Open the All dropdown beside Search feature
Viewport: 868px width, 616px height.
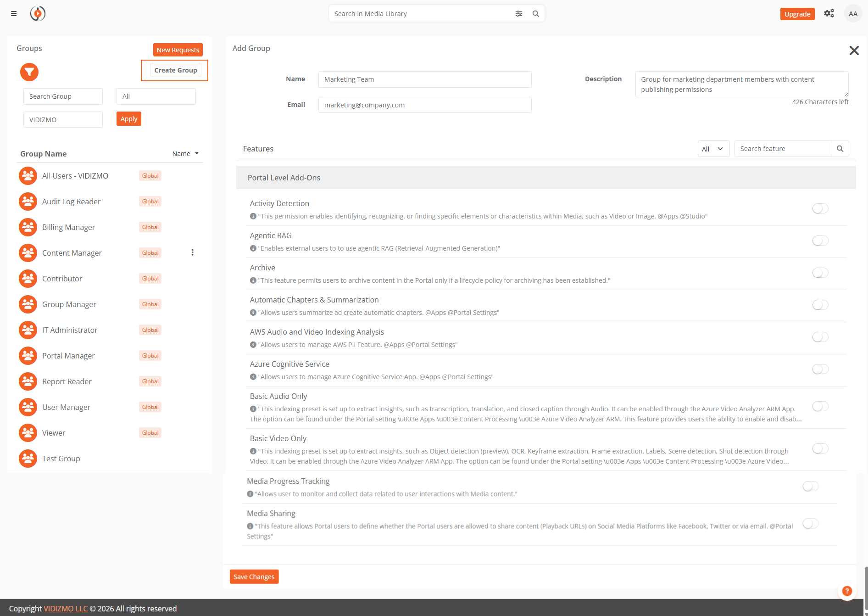click(x=713, y=148)
